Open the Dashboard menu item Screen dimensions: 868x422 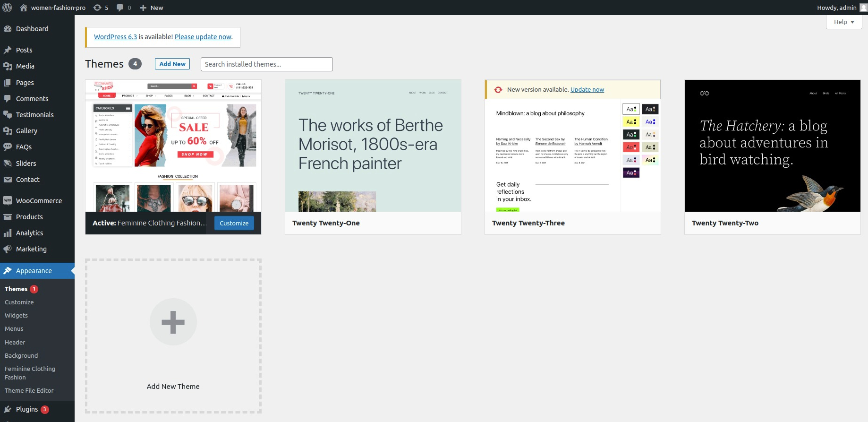(37, 29)
